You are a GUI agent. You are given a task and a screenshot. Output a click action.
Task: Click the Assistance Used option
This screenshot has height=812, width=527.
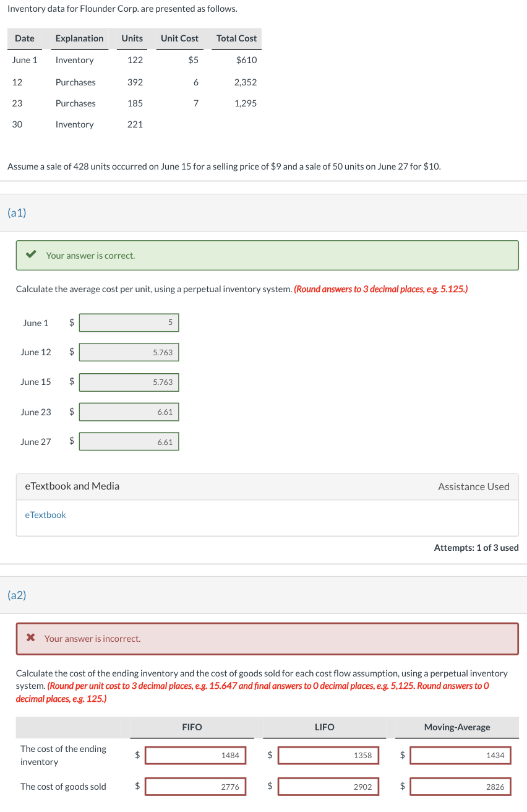[x=474, y=486]
